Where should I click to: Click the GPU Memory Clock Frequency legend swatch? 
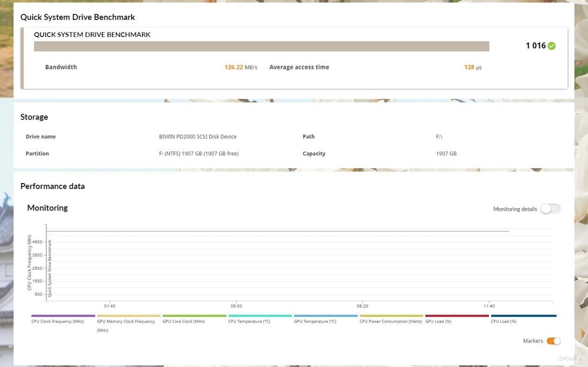click(x=129, y=316)
